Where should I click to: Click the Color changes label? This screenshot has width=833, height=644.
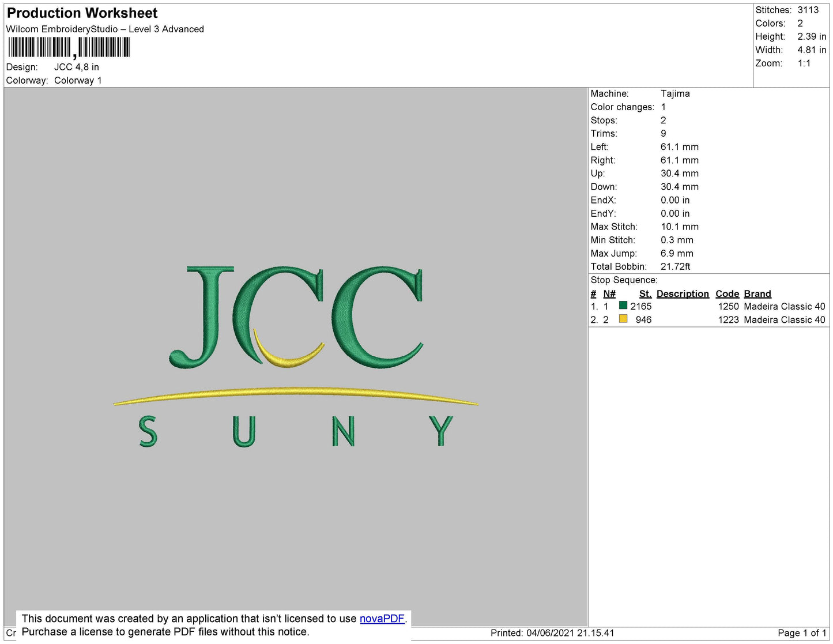click(623, 107)
